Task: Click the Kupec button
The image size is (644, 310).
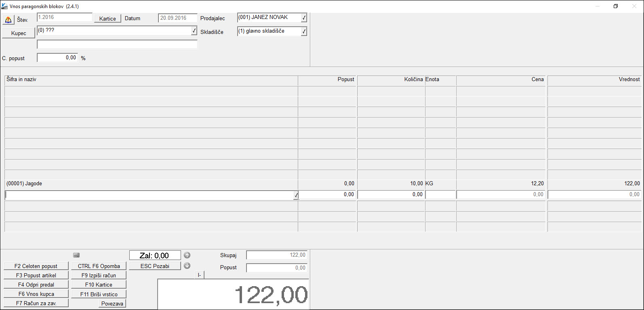Action: tap(19, 33)
